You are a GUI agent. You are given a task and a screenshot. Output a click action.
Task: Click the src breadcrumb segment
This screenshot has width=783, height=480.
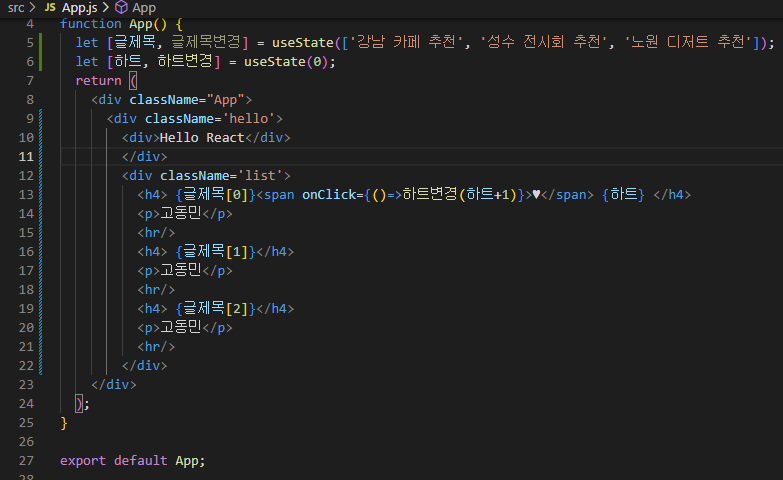(16, 7)
